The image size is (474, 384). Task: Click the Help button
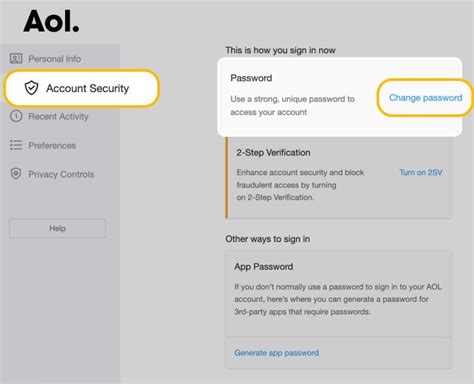click(57, 228)
